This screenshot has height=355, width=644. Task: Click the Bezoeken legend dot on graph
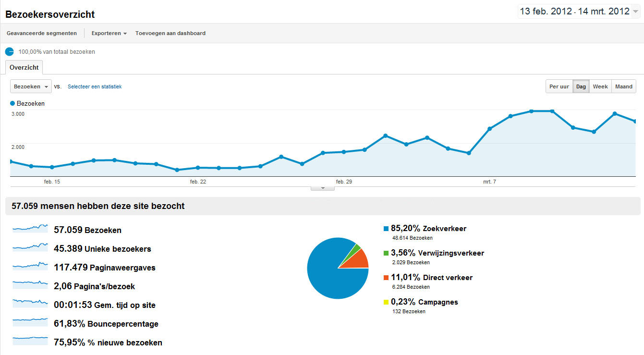[12, 103]
